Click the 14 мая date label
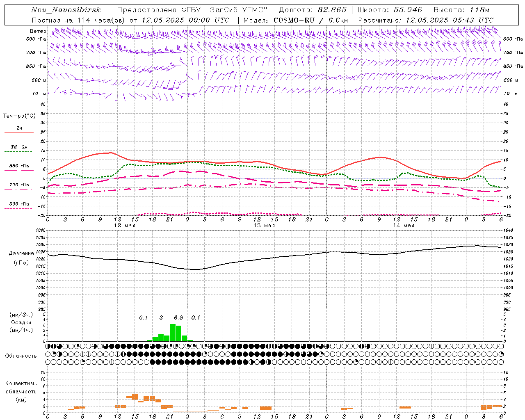Screen dimensions: 525x420 click(x=404, y=226)
